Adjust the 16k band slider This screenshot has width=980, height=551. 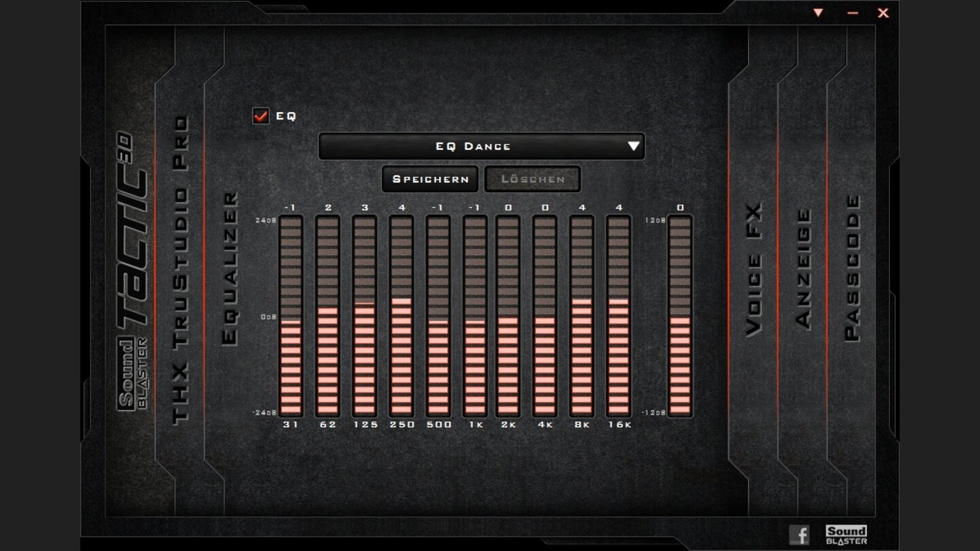pos(619,316)
